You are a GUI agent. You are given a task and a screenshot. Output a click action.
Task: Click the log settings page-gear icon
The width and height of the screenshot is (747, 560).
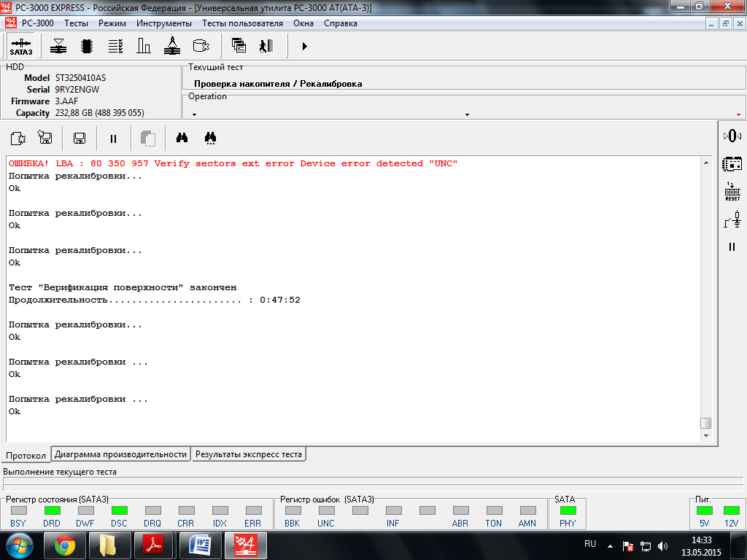[18, 139]
